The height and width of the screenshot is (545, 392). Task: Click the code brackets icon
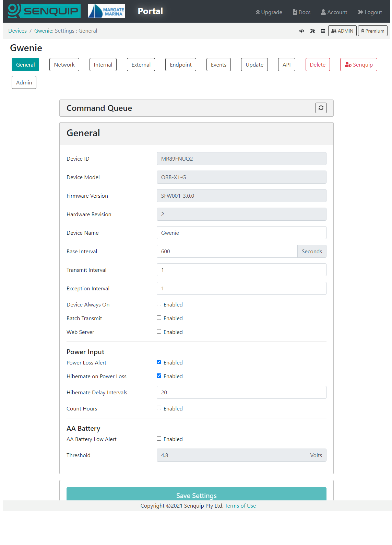301,31
